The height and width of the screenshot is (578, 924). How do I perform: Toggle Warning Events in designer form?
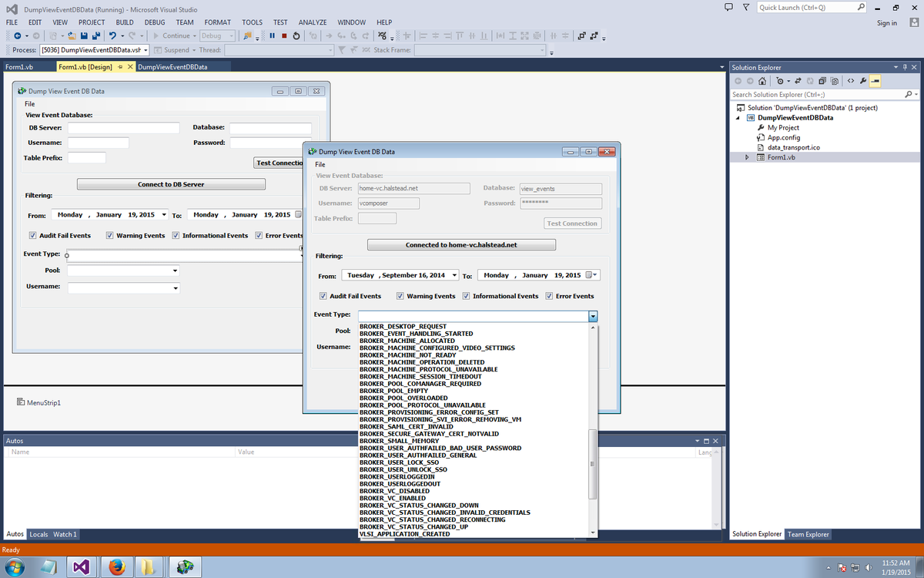110,235
